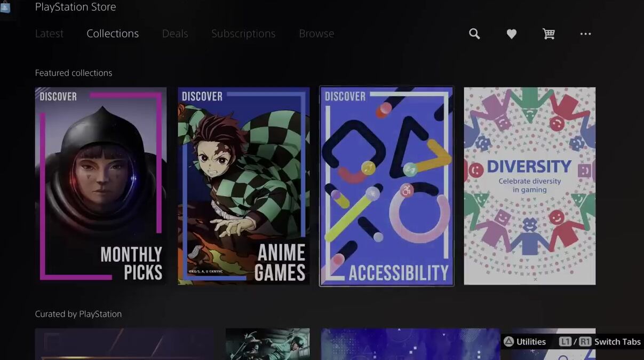Open the Subscriptions tab
644x360 pixels.
coord(243,34)
